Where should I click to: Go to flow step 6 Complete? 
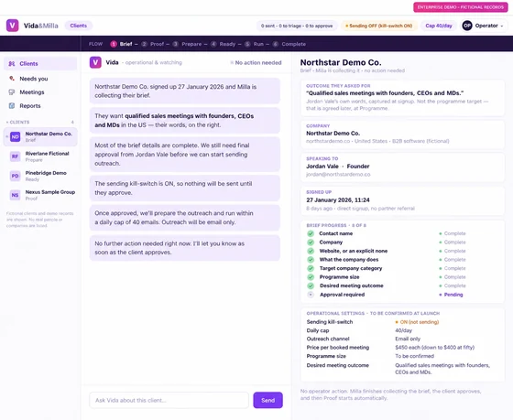click(x=289, y=44)
